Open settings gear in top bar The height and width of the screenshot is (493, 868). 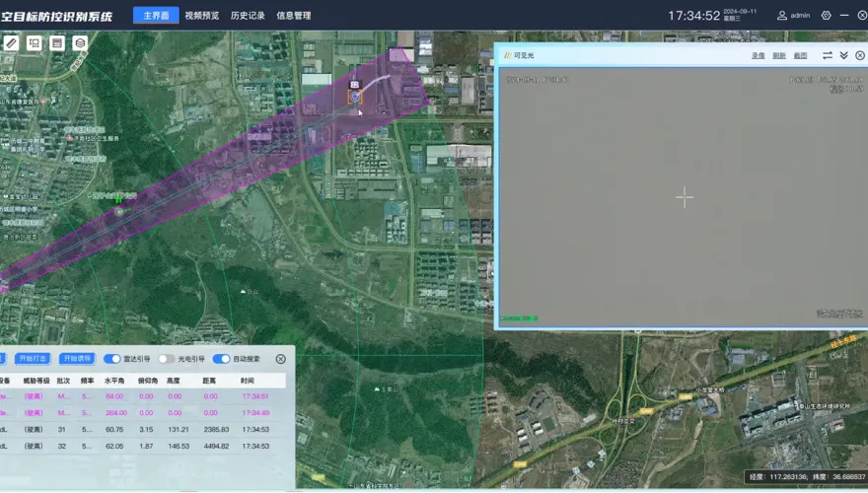826,16
